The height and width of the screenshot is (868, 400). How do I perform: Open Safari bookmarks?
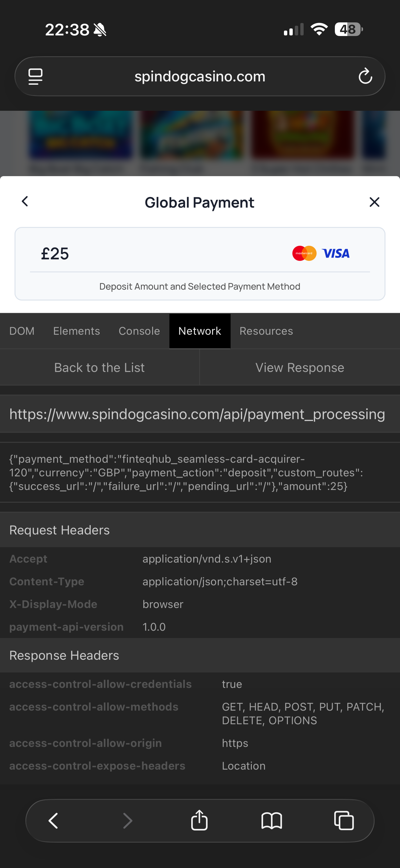[272, 820]
